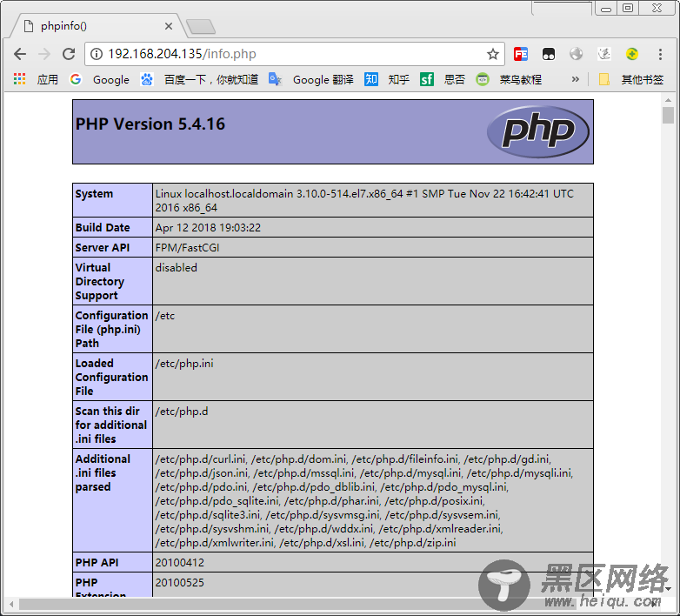Viewport: 680px width, 616px height.
Task: Open the red FE extension icon
Action: click(520, 54)
